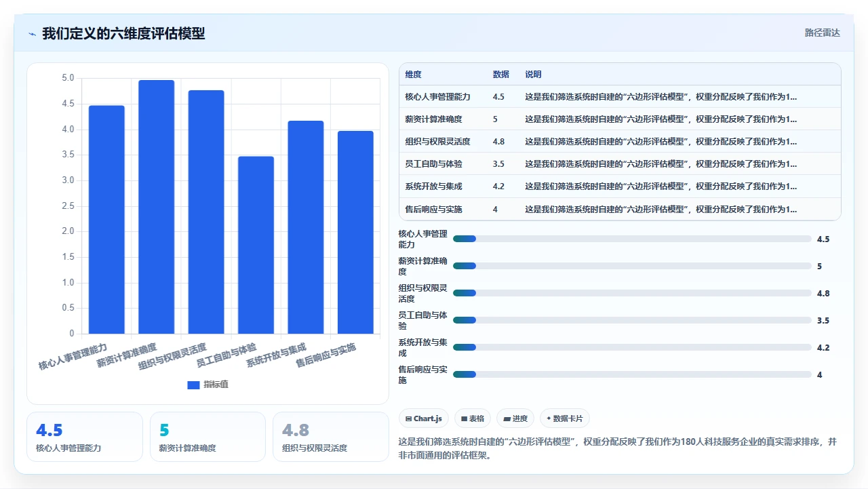Click the x-axis label 售后响应与实施
This screenshot has width=868, height=489.
(326, 355)
